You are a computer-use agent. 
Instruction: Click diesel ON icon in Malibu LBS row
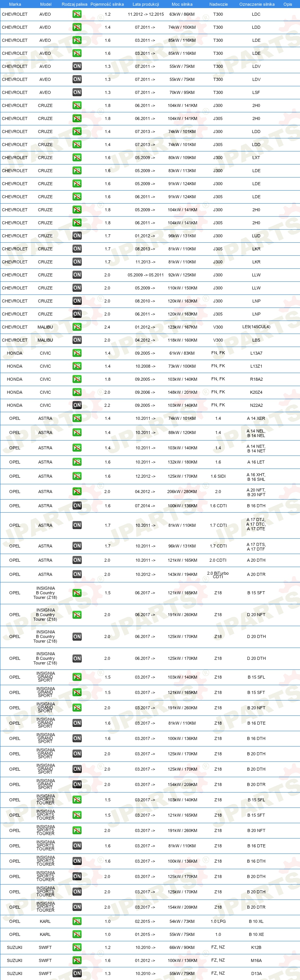(77, 340)
